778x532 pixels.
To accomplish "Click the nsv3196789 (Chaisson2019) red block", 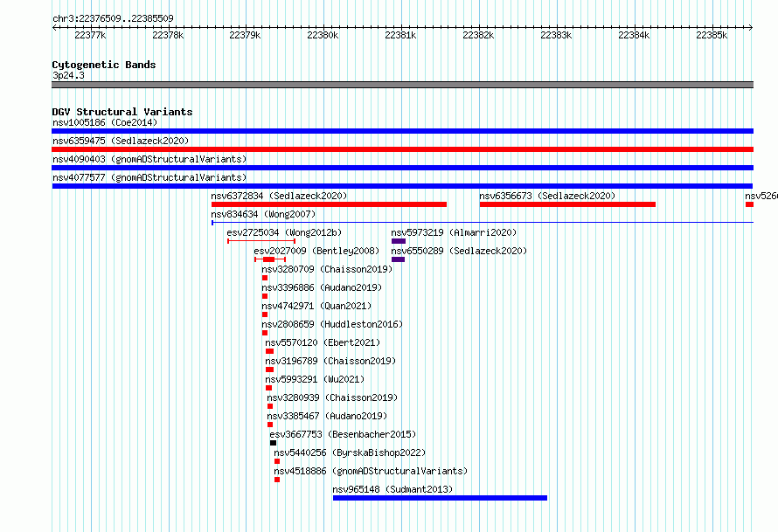I will pos(269,370).
